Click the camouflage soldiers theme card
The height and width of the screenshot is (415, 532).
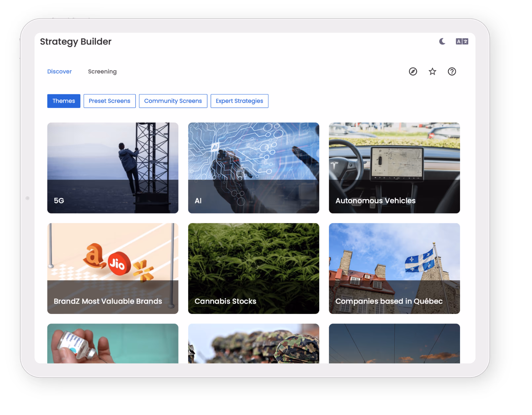click(x=254, y=343)
